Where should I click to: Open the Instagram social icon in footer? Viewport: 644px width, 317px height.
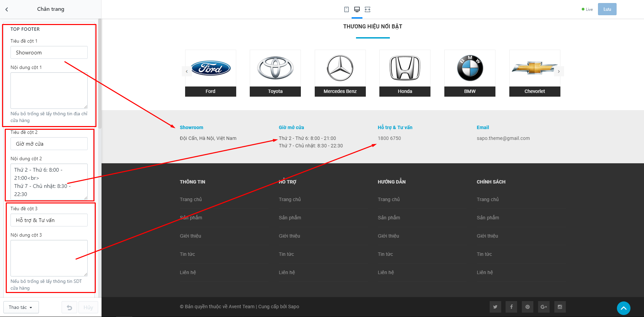click(560, 307)
